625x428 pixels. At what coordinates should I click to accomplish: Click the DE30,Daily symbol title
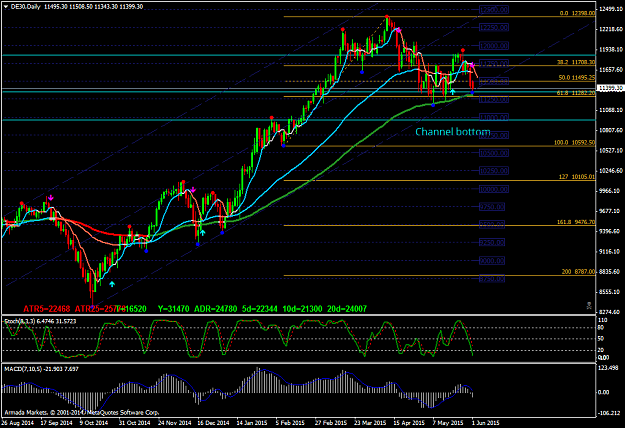coord(25,7)
